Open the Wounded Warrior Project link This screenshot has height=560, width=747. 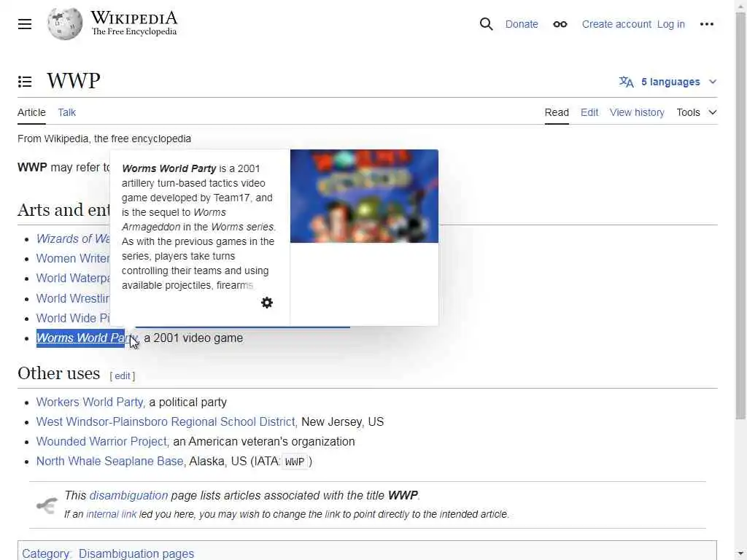(x=101, y=441)
